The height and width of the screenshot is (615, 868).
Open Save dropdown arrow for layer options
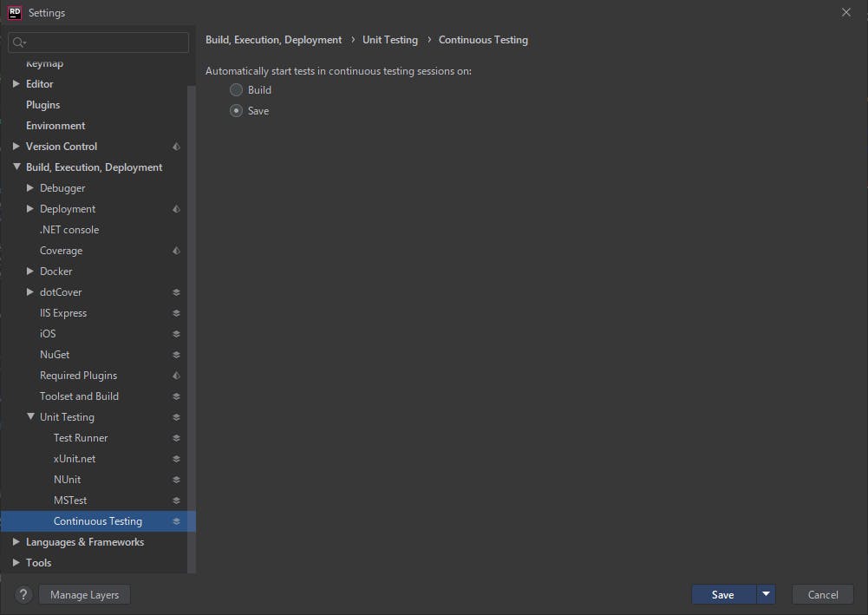point(767,594)
